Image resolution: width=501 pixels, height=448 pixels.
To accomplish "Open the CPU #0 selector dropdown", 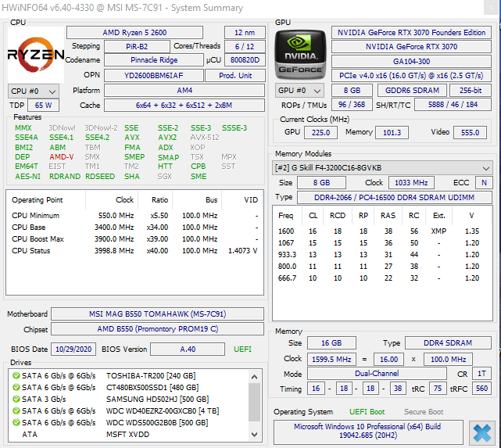I will [34, 91].
